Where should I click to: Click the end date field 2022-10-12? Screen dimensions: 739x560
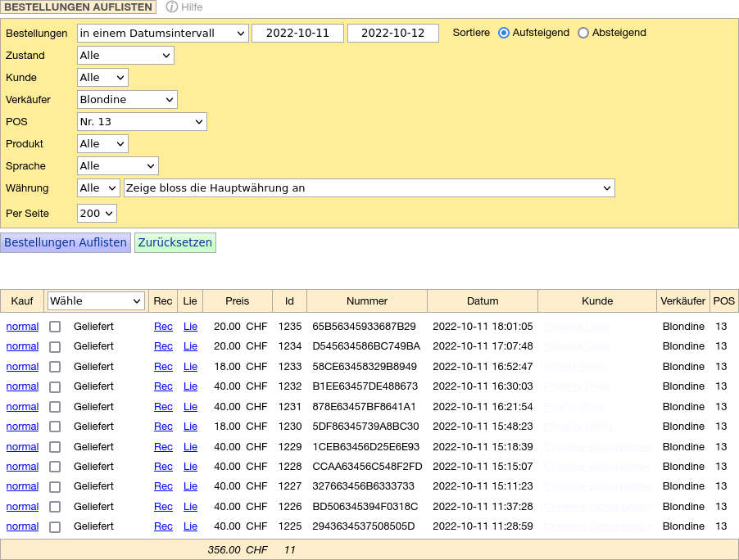(392, 34)
